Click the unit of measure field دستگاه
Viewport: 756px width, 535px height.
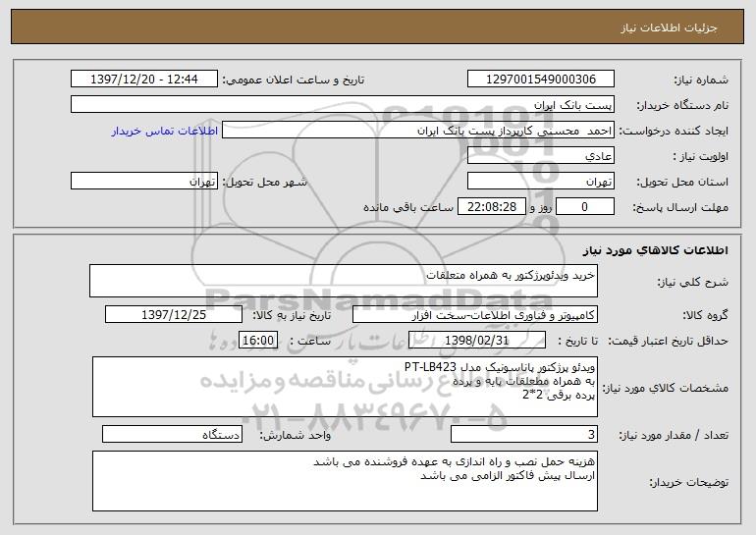coord(172,435)
